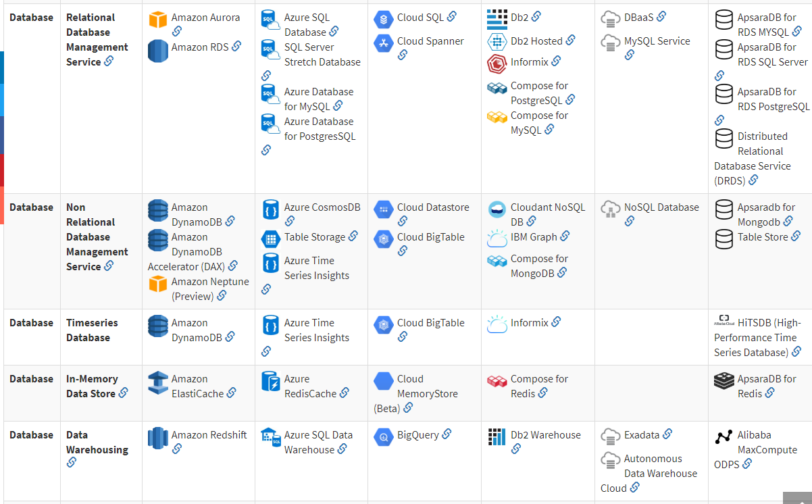The height and width of the screenshot is (504, 812).
Task: Open anchor link after Non Relational Database Management Service
Action: coord(109,266)
